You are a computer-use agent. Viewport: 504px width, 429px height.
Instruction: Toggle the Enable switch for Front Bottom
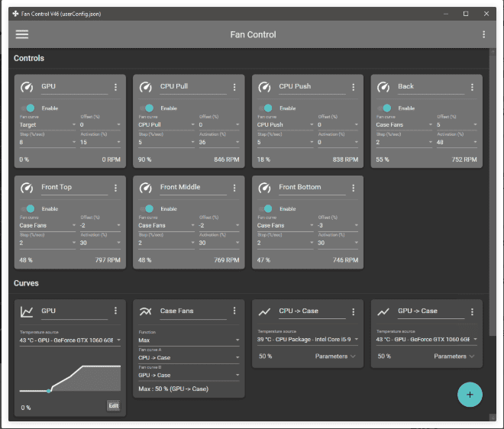266,208
